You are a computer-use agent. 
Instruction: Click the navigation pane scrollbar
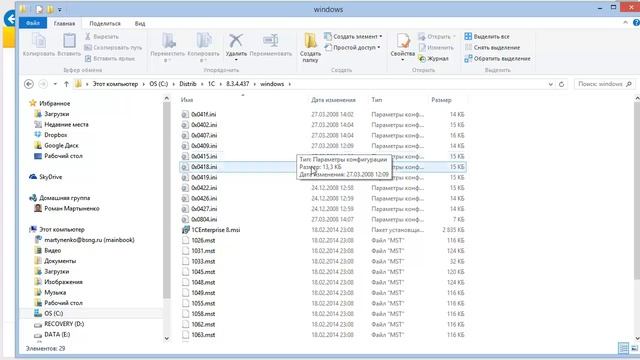click(167, 200)
